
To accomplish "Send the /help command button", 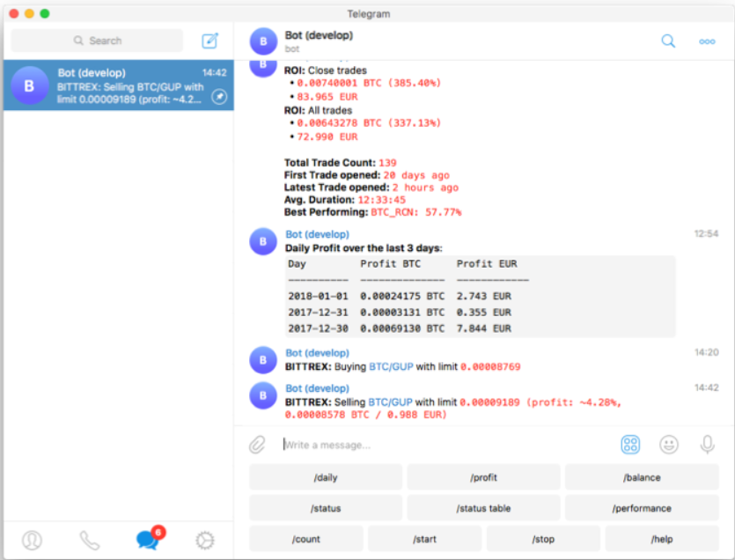I will tap(662, 539).
